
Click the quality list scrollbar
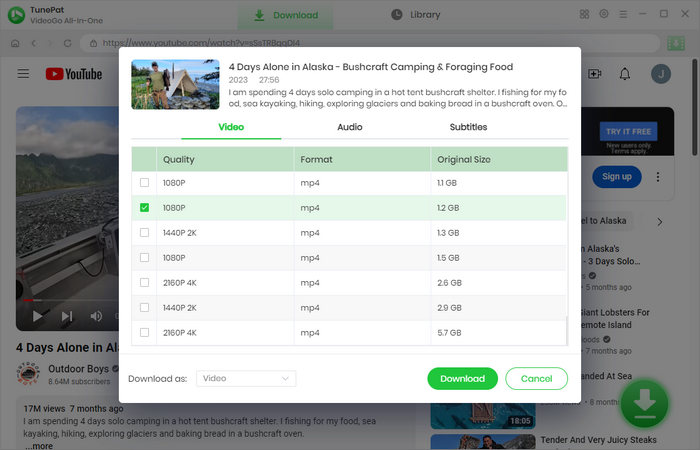pyautogui.click(x=567, y=330)
